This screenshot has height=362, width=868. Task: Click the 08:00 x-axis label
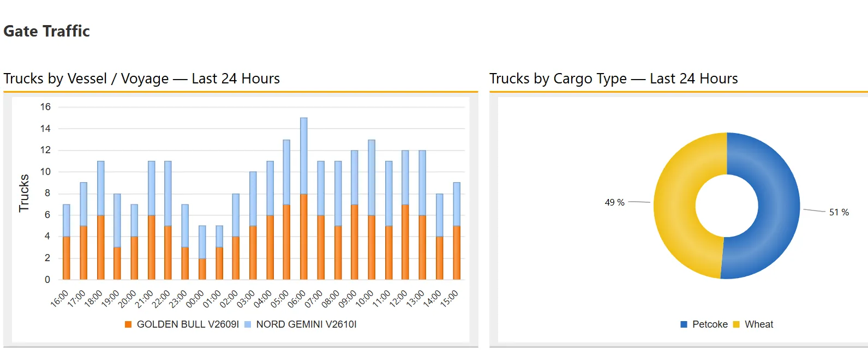(x=331, y=298)
